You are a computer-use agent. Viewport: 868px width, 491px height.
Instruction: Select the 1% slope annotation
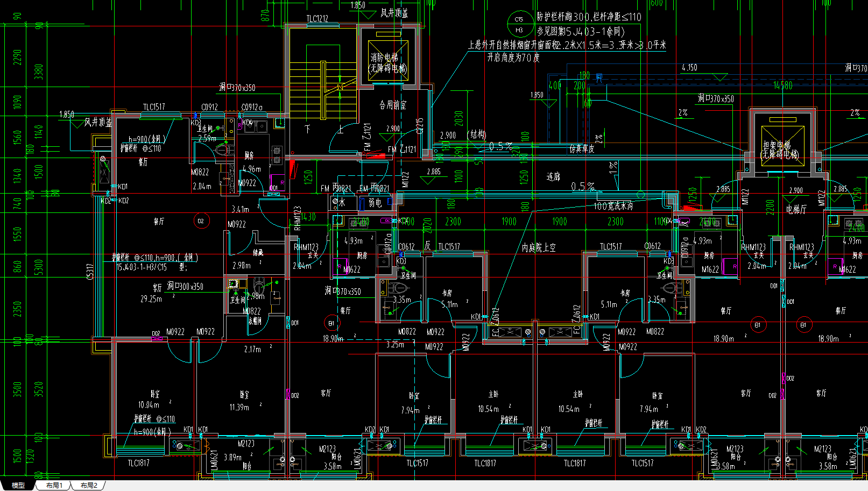pyautogui.click(x=613, y=167)
